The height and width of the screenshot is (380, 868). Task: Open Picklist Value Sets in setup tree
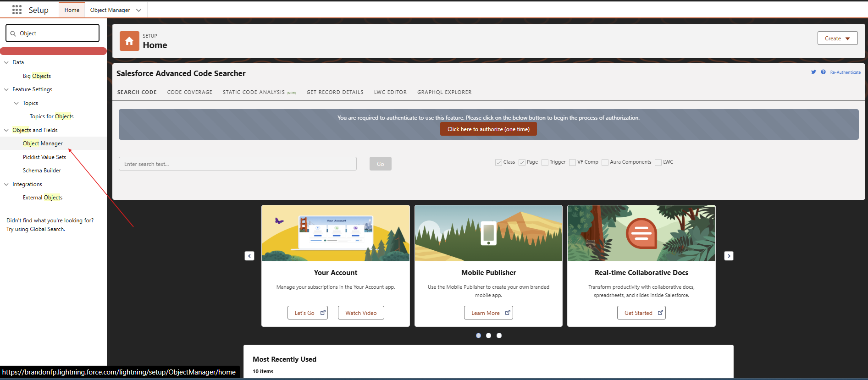pyautogui.click(x=44, y=157)
